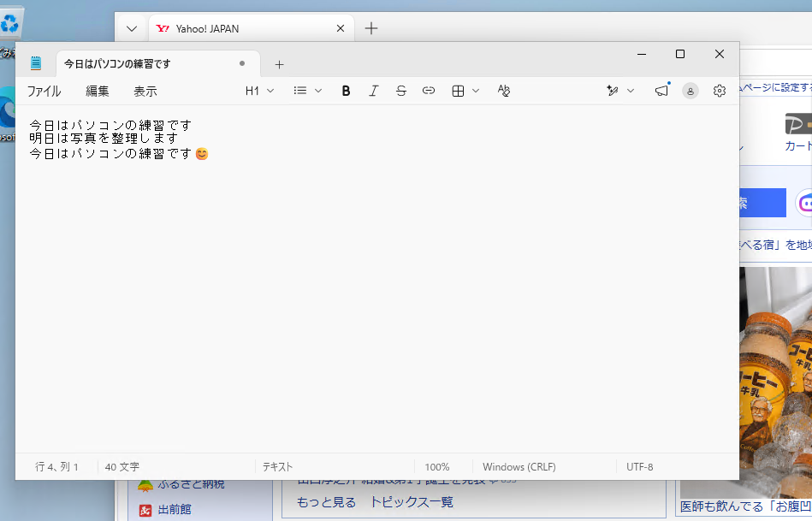Click text line 明日は写真を整理します

[104, 139]
